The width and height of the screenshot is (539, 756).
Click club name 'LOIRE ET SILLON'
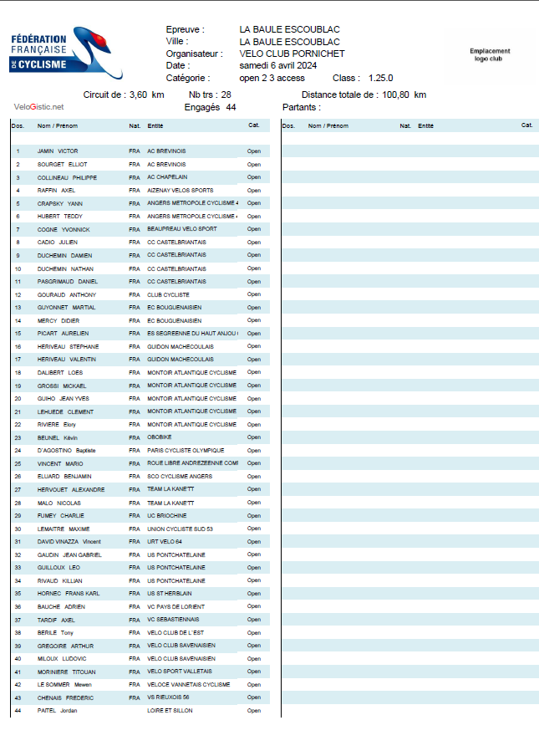point(170,711)
